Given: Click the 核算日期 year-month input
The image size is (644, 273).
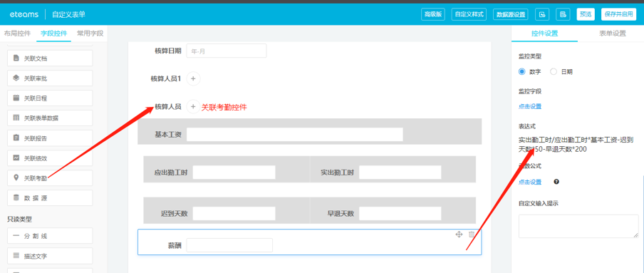Looking at the screenshot, I should pos(227,51).
